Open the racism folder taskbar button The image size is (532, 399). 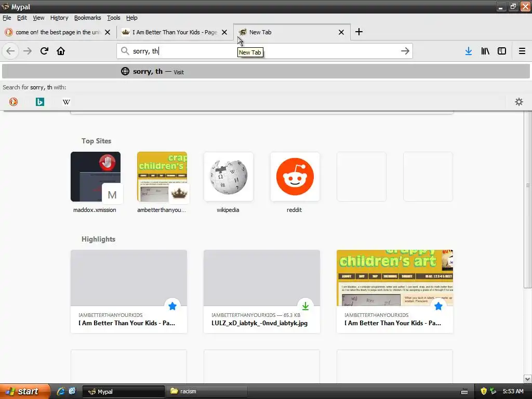pyautogui.click(x=206, y=392)
